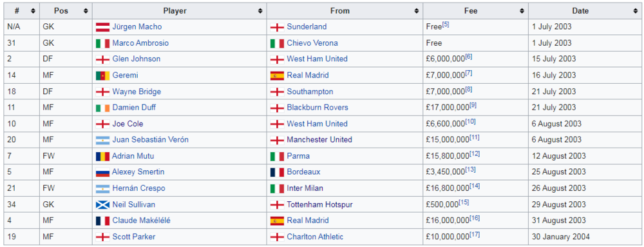Sort by Date column arrows
This screenshot has height=247, width=644.
click(636, 11)
